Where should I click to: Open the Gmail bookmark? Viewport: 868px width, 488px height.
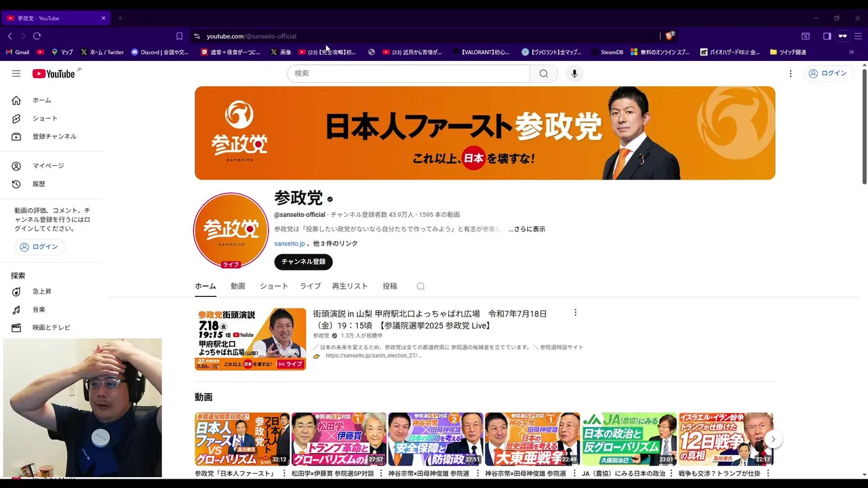click(x=18, y=52)
